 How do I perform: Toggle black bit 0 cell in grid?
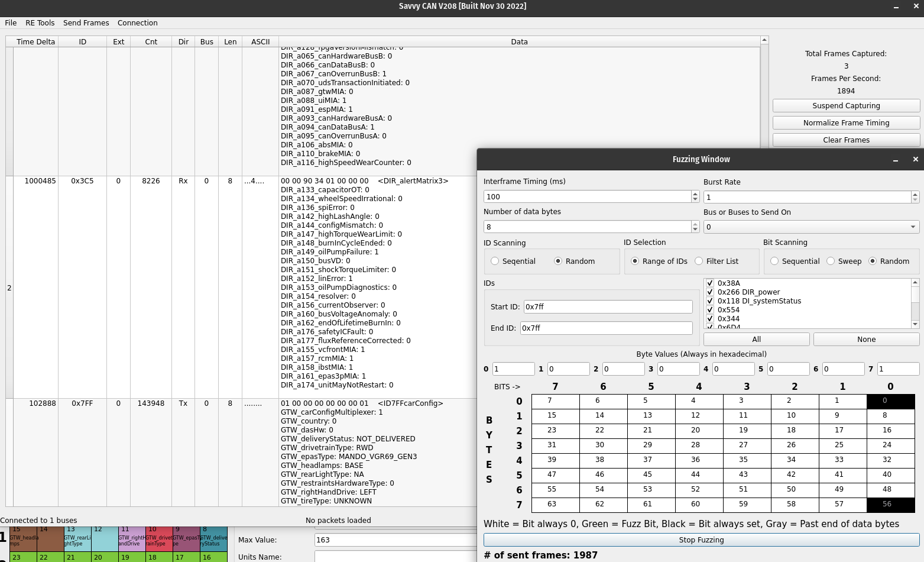click(890, 401)
